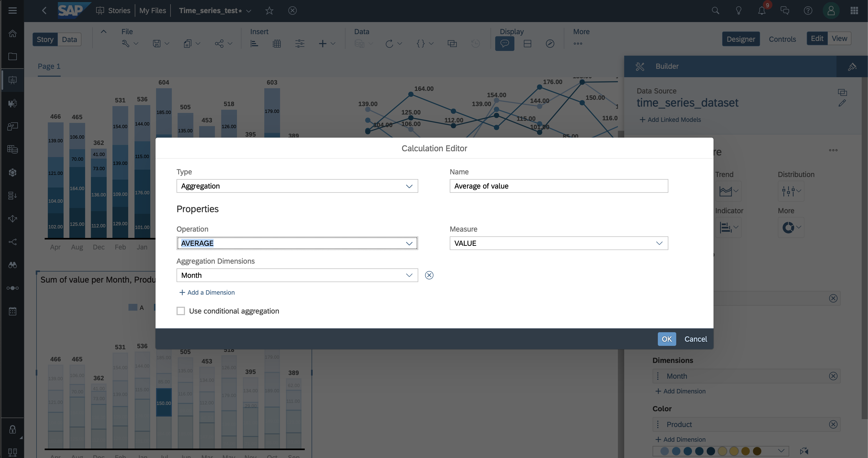Open the Type Aggregation dropdown
Screen dimensions: 868x458
point(297,186)
